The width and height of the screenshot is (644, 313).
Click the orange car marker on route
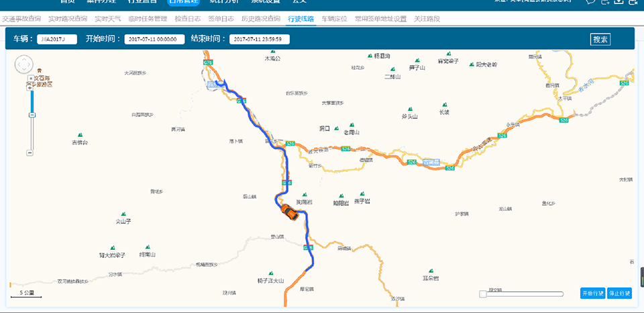pos(290,212)
